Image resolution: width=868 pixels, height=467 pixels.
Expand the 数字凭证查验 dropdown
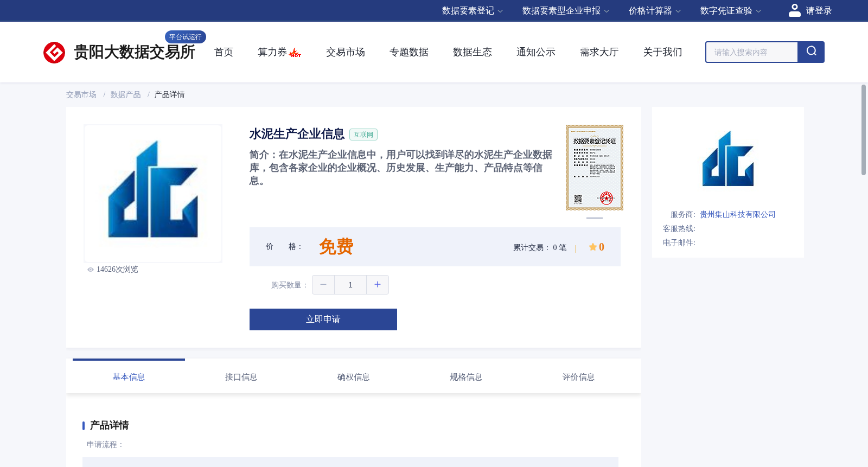coord(731,11)
